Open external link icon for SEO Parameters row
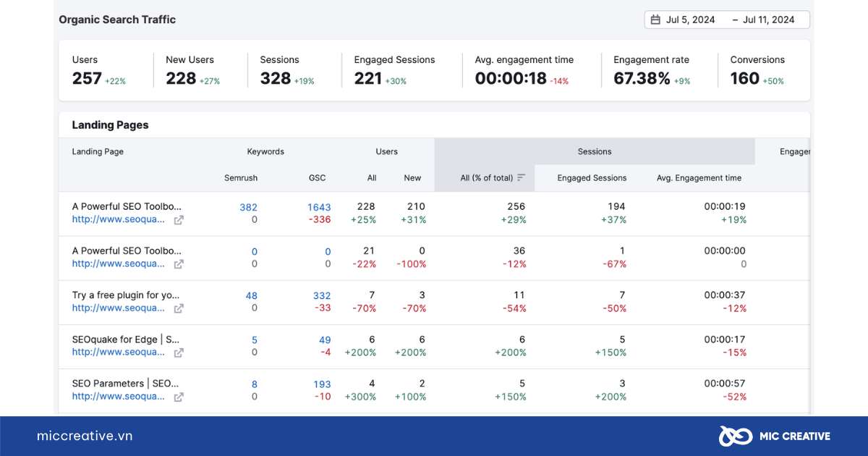Screen dimensions: 868x456 point(179,397)
